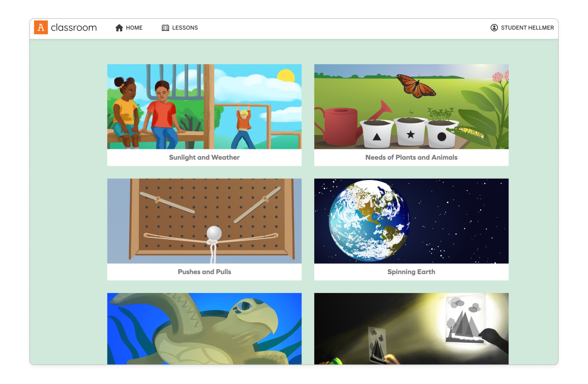588x384 pixels.
Task: Click the pegboard ball image for Pushes and Pulls
Action: [x=204, y=221]
